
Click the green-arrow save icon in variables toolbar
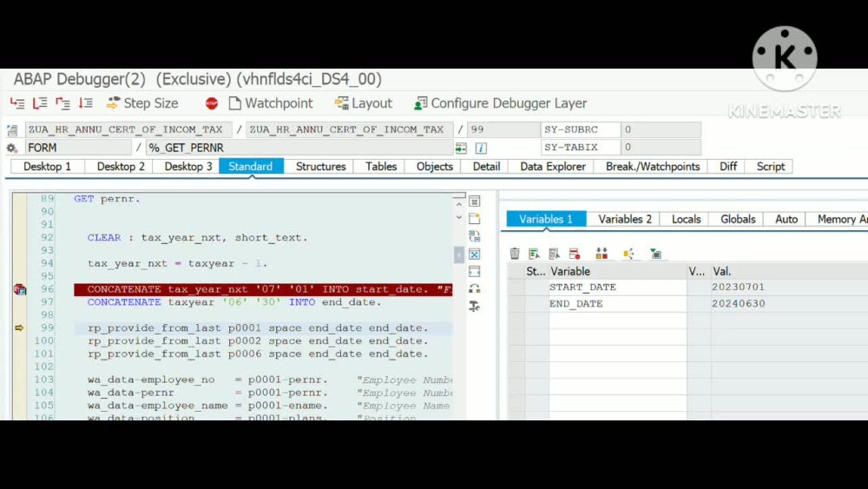(x=656, y=254)
